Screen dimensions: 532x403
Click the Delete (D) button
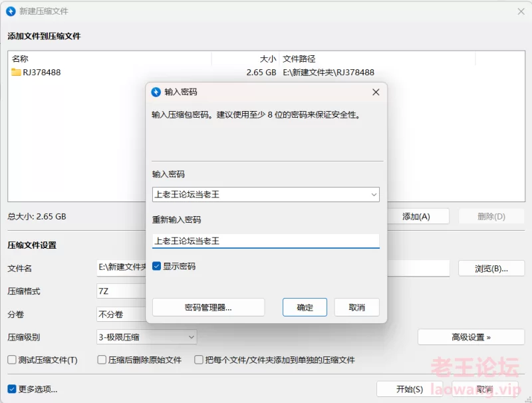[x=491, y=216]
